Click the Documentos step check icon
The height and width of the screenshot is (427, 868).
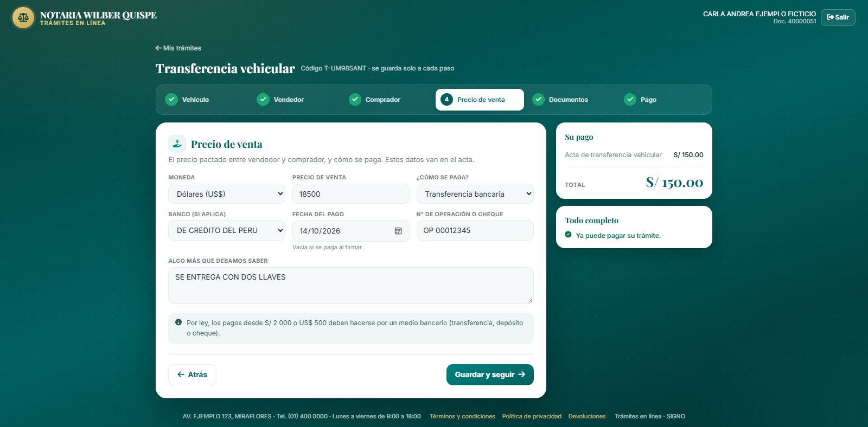(538, 100)
